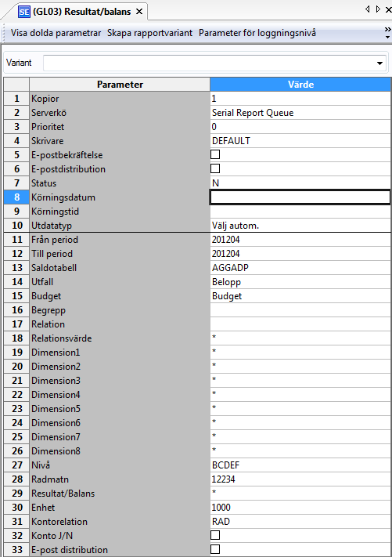Viewport: 392px width, 557px height.
Task: Select row number 11 header
Action: (16, 240)
